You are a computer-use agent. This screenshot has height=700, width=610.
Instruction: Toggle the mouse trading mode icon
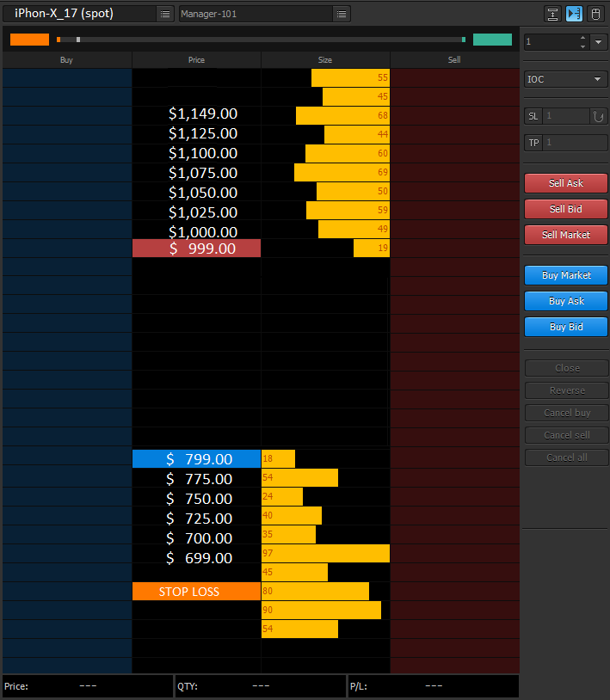pyautogui.click(x=595, y=14)
